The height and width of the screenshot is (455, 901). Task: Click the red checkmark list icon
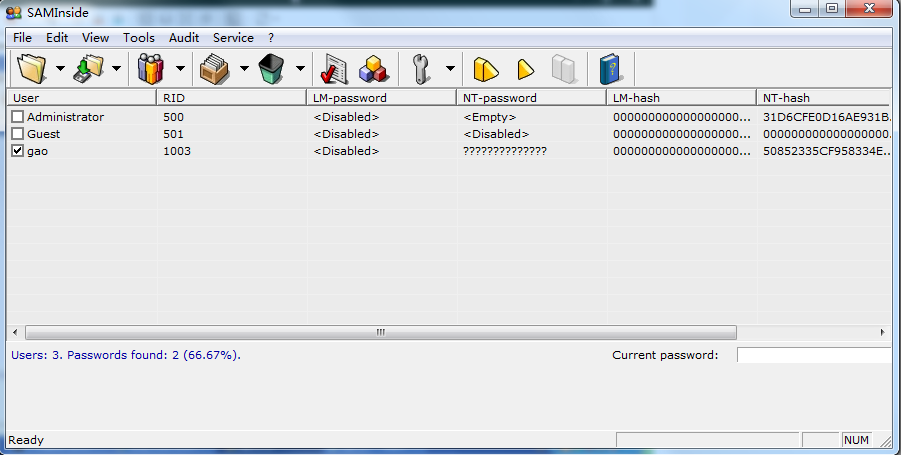(334, 69)
